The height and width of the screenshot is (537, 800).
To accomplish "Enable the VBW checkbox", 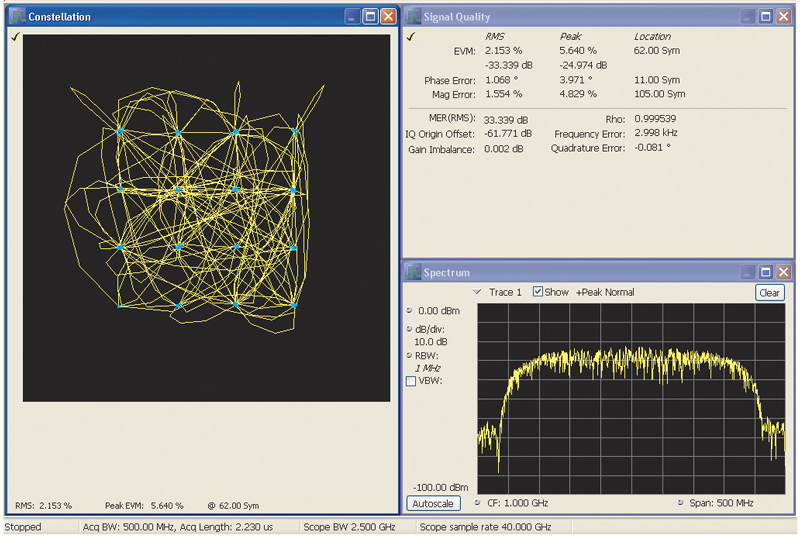I will click(x=411, y=381).
